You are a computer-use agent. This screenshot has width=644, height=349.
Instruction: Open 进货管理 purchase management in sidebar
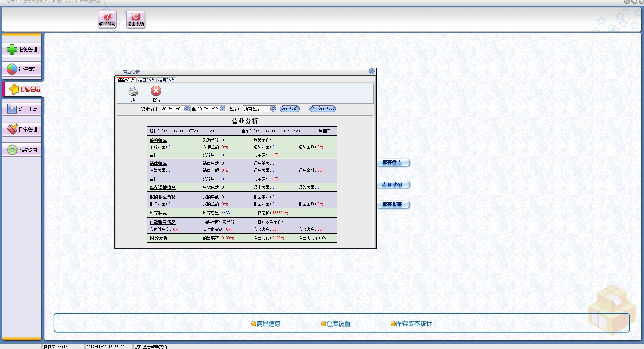point(22,50)
